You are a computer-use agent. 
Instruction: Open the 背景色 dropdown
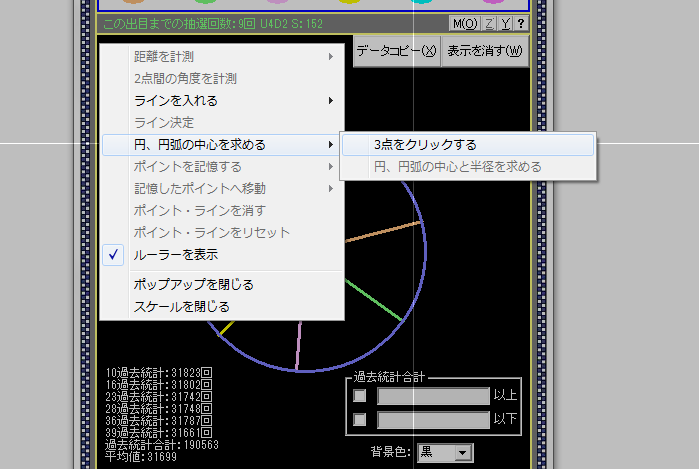pos(463,453)
